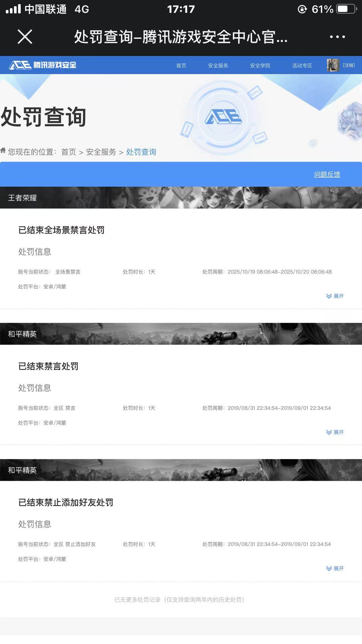Click 处罚查询 in the breadcrumb

point(141,152)
